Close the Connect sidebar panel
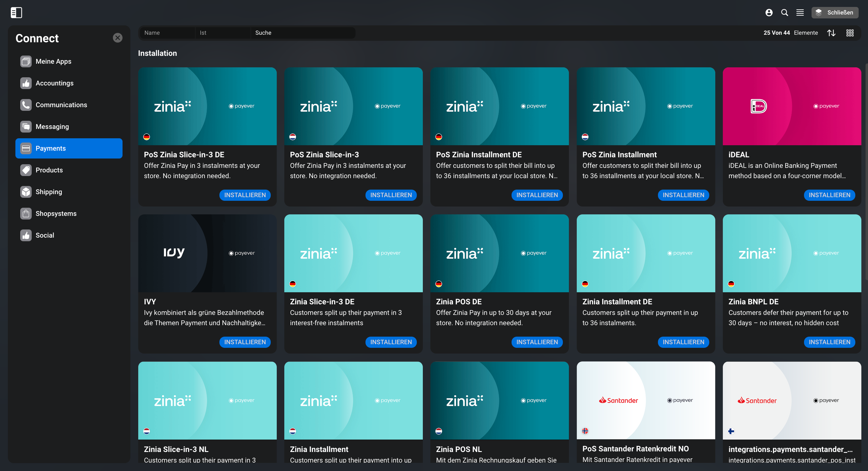The height and width of the screenshot is (471, 868). 118,38
